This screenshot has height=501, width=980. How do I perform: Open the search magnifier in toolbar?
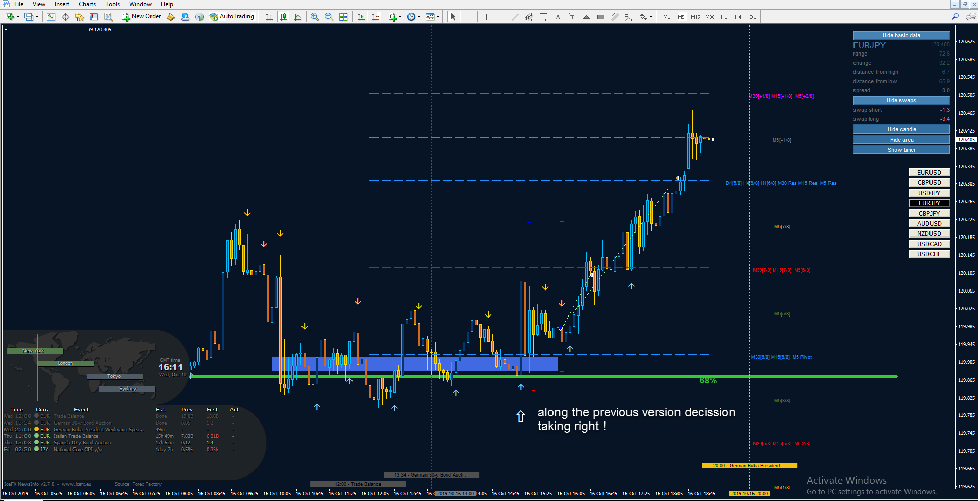[955, 17]
